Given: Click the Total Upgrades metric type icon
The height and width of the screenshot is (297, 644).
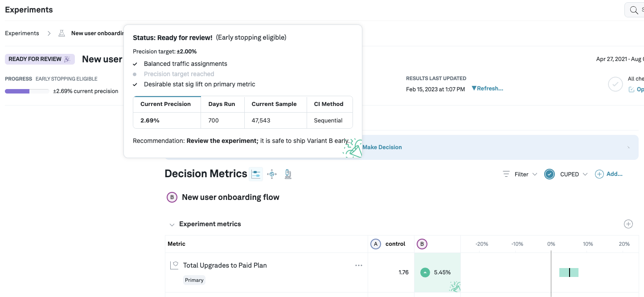Looking at the screenshot, I should pos(174,265).
